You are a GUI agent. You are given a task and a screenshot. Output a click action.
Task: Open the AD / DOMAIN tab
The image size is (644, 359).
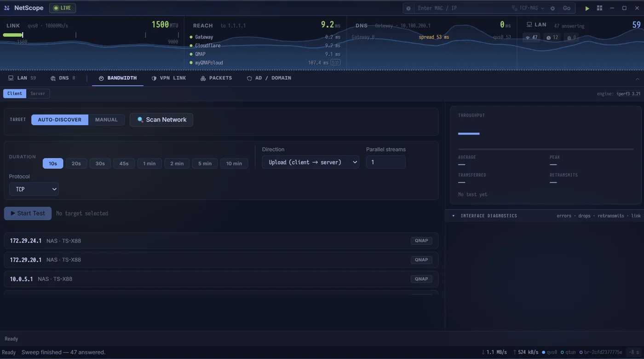pos(269,78)
